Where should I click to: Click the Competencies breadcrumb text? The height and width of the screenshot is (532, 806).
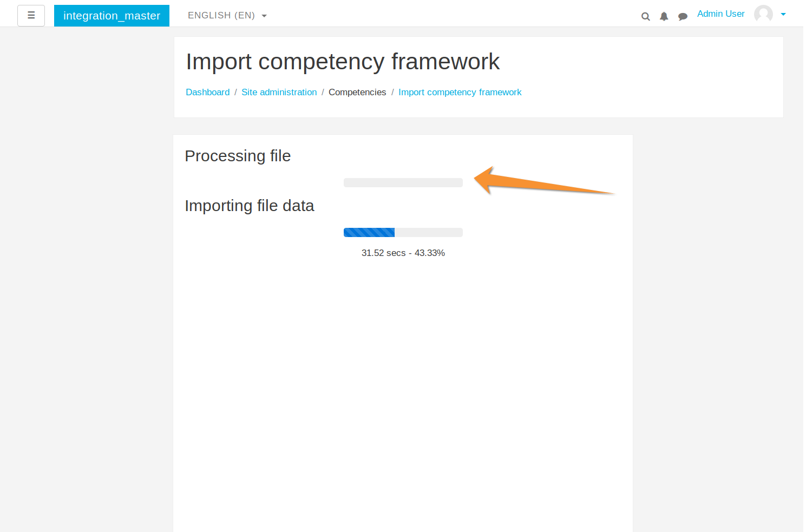(x=357, y=92)
